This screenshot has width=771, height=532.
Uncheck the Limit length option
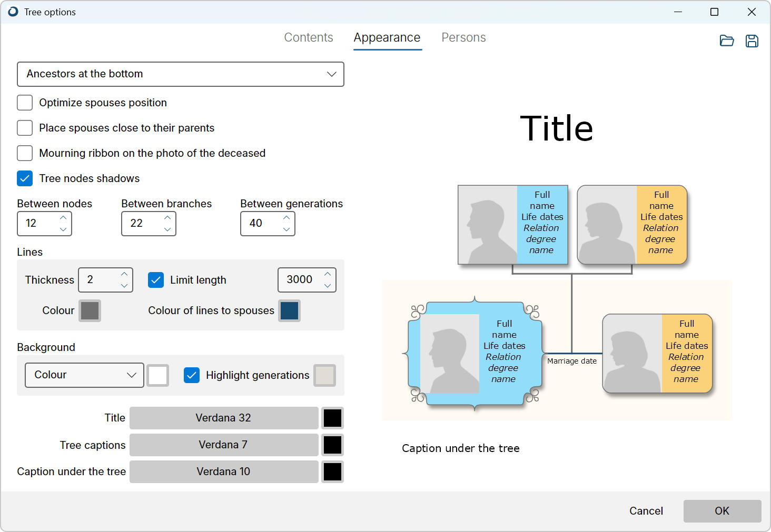click(x=156, y=280)
